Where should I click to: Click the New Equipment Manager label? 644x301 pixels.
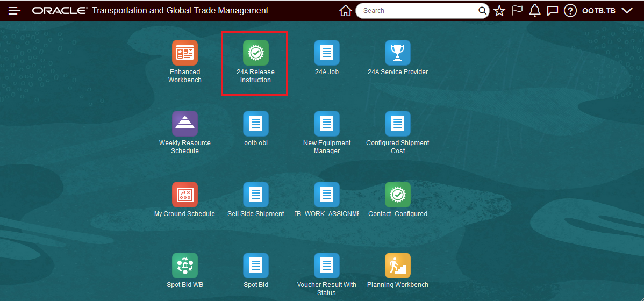click(x=326, y=147)
